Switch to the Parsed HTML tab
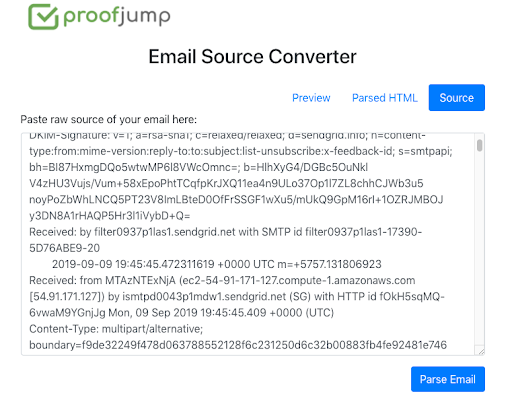 click(x=385, y=98)
